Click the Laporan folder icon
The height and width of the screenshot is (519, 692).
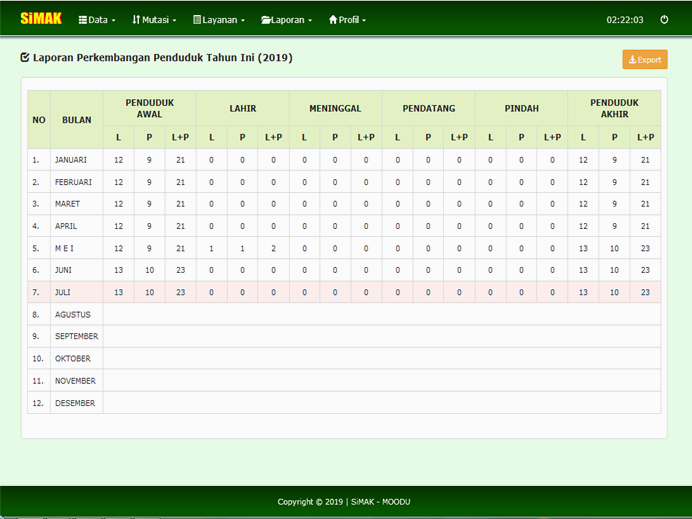pyautogui.click(x=266, y=20)
